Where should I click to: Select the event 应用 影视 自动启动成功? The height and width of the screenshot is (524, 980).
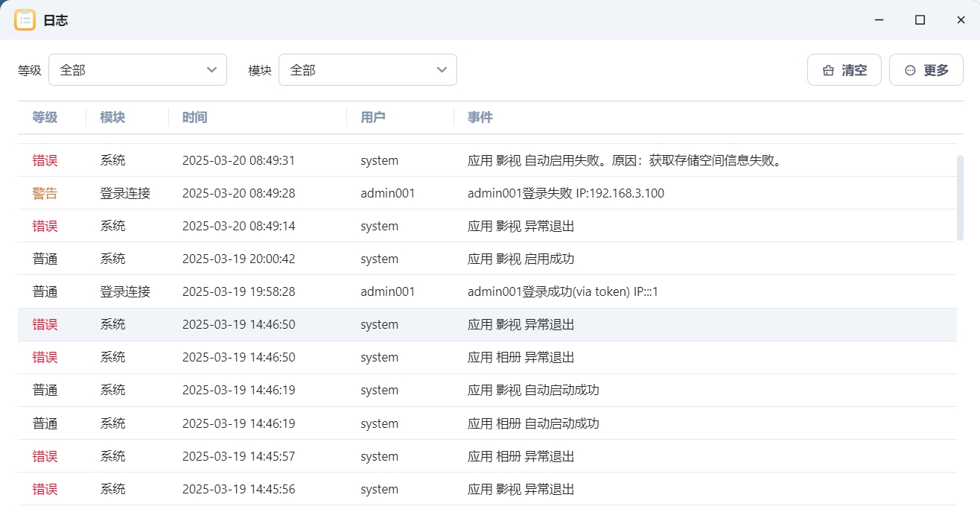tap(533, 390)
